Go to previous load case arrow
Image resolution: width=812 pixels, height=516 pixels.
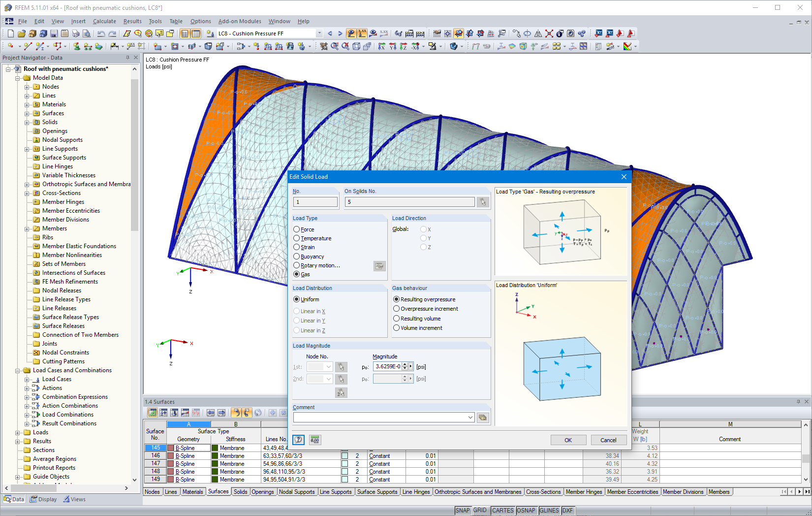click(x=330, y=33)
